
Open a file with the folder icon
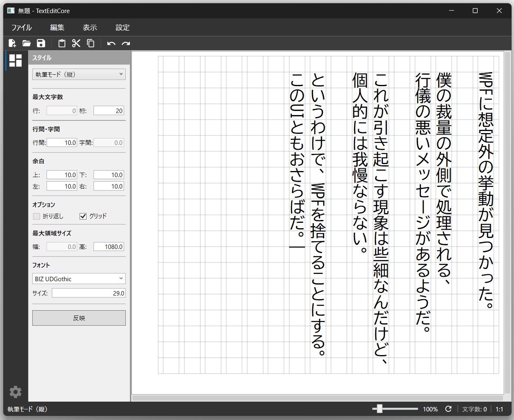(x=27, y=43)
